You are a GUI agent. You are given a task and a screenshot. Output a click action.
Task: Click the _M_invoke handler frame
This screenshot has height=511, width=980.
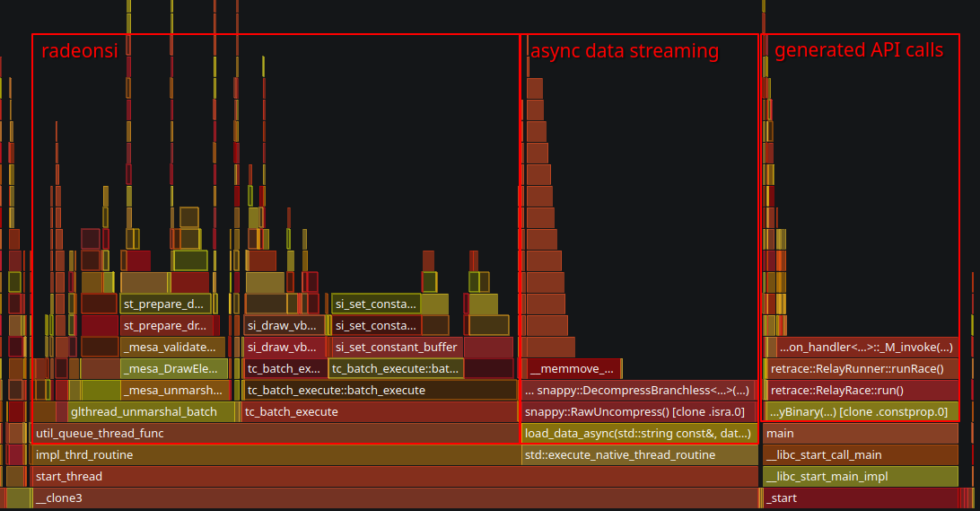865,347
